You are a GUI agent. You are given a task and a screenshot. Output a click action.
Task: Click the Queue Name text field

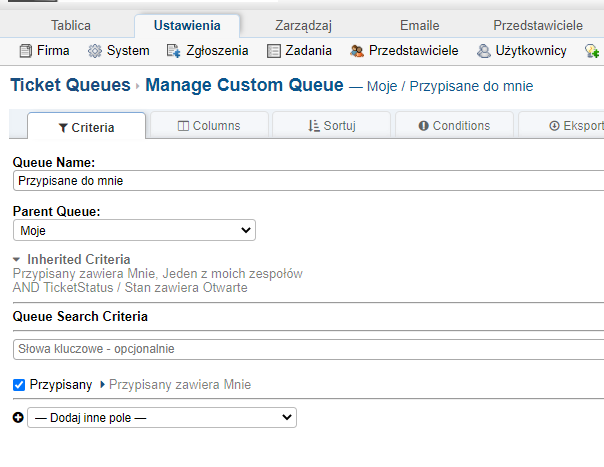click(x=308, y=181)
